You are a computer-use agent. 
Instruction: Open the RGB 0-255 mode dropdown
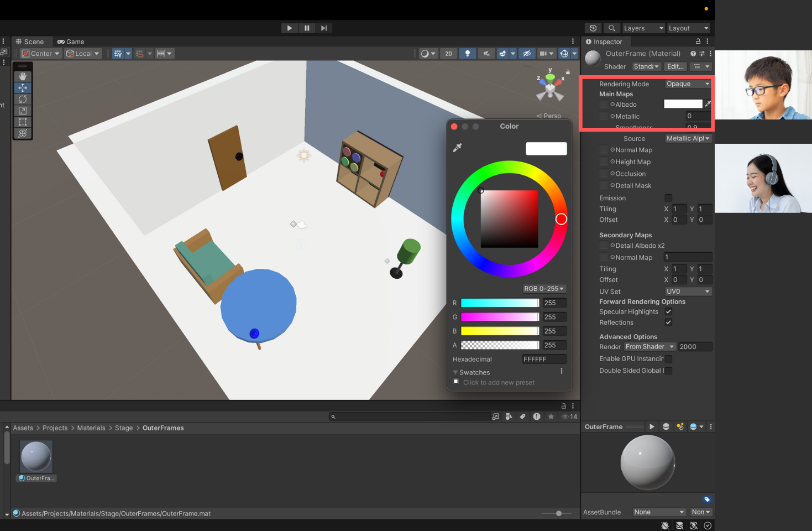[544, 289]
